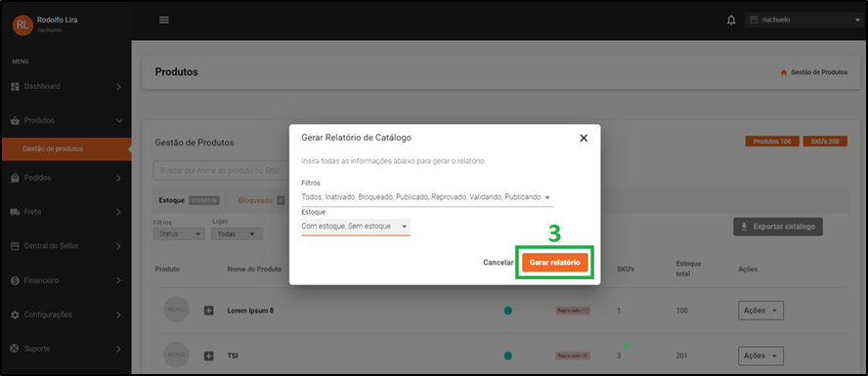Expand the Dashboard chevron arrow
The height and width of the screenshot is (376, 868).
pos(118,87)
